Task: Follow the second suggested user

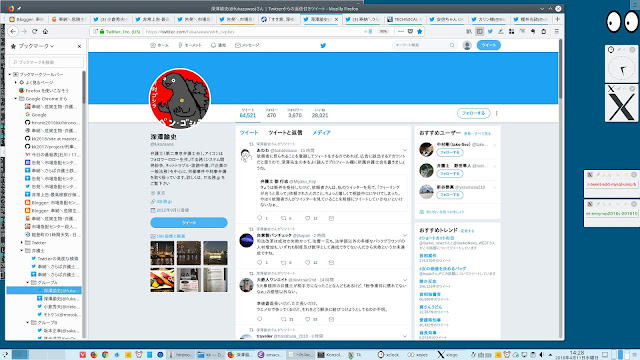Action: pyautogui.click(x=450, y=173)
